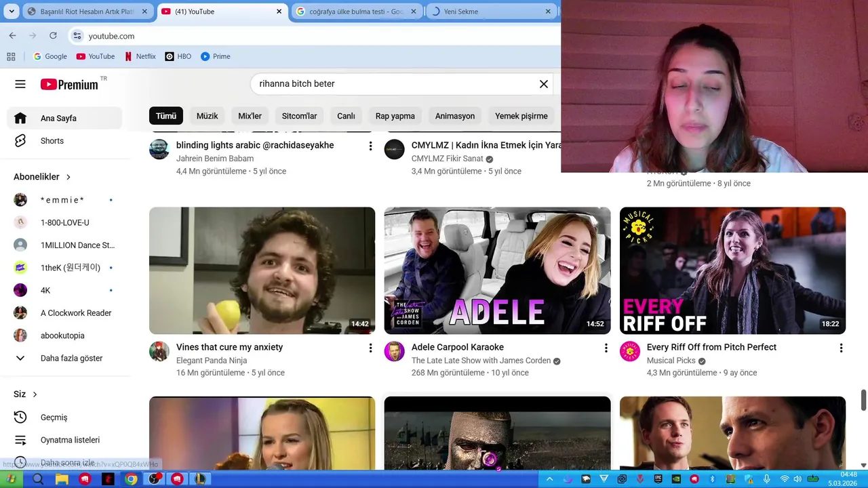Open A Clockwork Reader subscription
The image size is (868, 488).
(64, 313)
